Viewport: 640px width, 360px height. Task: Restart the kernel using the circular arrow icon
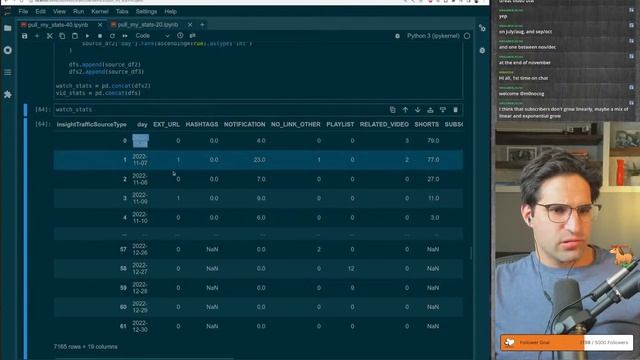pyautogui.click(x=112, y=36)
